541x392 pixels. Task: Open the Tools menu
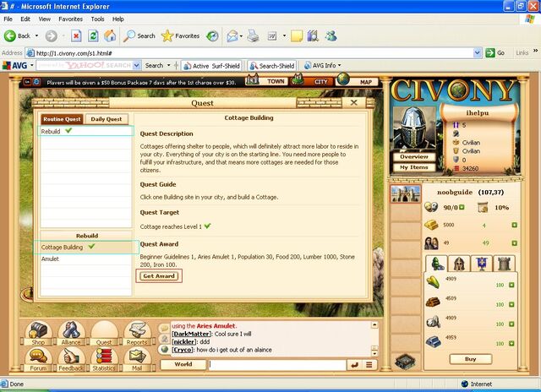click(x=98, y=19)
